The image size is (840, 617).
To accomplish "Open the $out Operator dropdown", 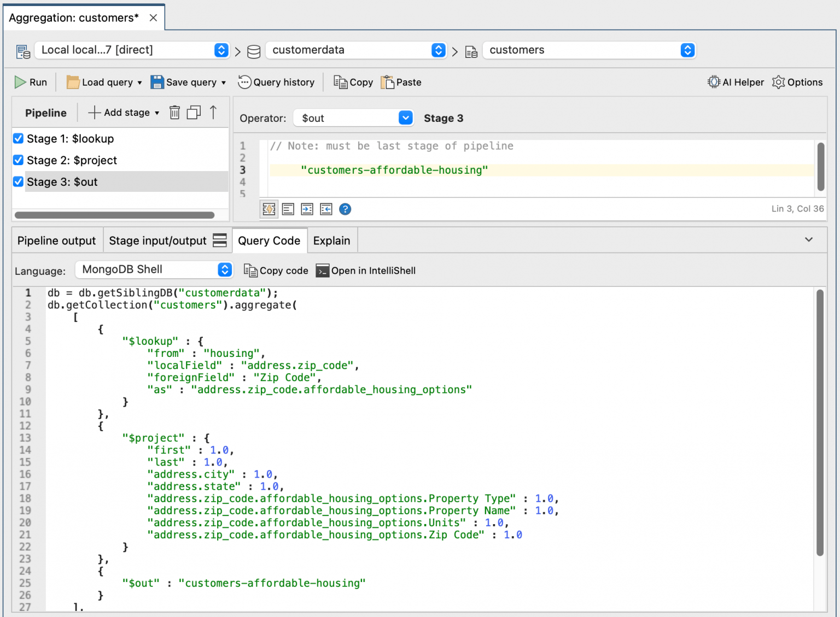I will coord(353,118).
